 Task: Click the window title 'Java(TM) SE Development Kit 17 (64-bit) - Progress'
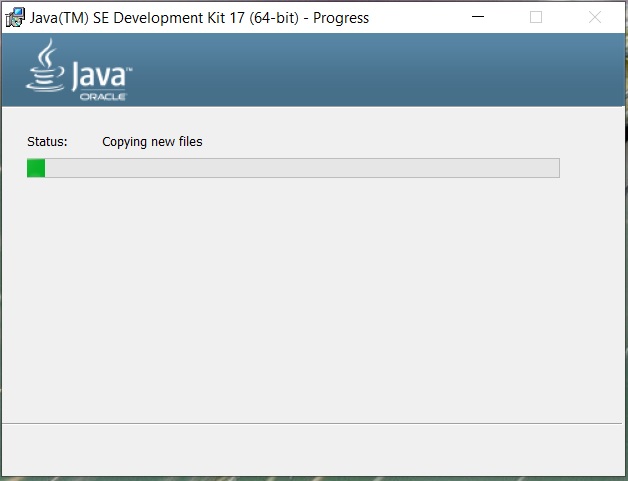tap(199, 18)
